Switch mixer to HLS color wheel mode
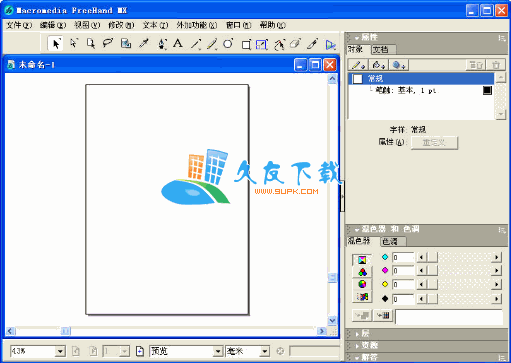This screenshot has width=511, height=363. pyautogui.click(x=362, y=284)
